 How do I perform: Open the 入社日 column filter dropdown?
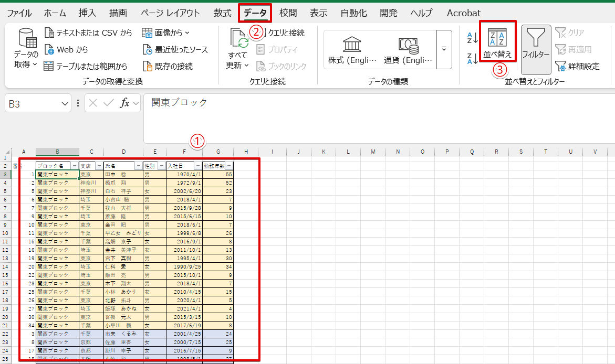(198, 166)
